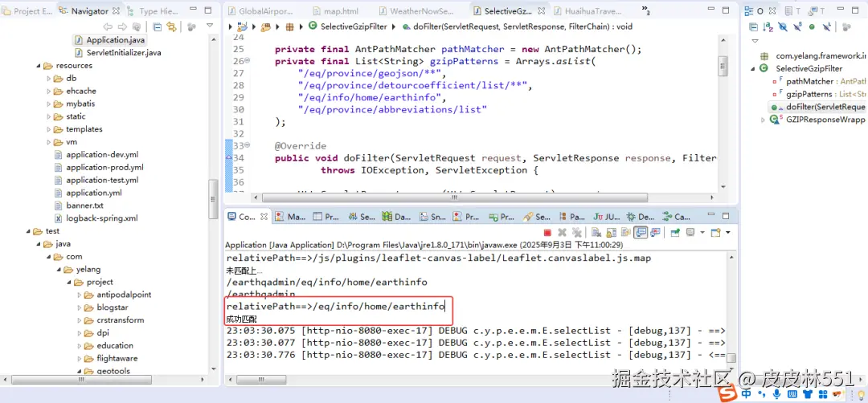The height and width of the screenshot is (403, 868).
Task: Toggle Hide Local Types in Outline
Action: [x=826, y=26]
